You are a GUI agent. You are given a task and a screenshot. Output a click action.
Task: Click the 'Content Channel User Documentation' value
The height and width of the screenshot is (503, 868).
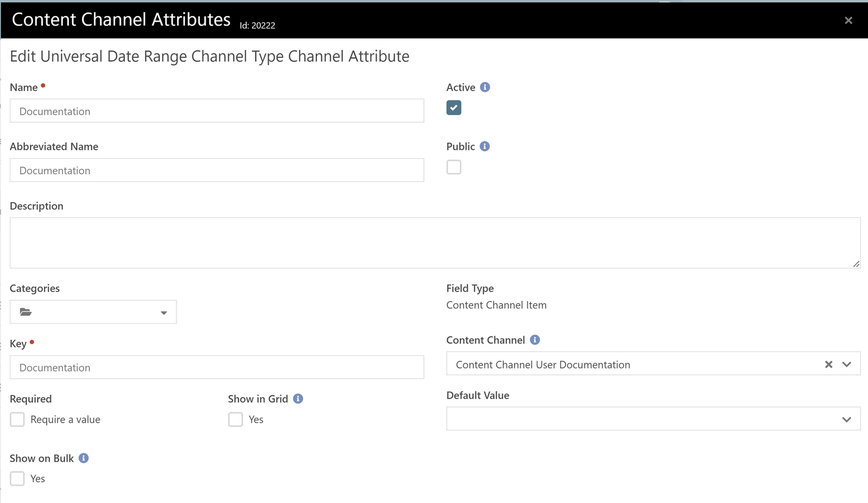pyautogui.click(x=543, y=364)
